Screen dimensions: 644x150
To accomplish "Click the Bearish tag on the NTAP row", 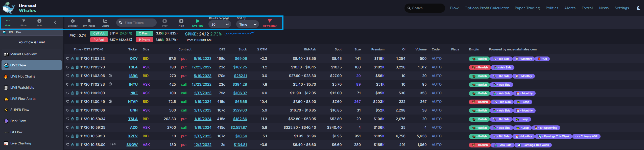I will (480, 102).
